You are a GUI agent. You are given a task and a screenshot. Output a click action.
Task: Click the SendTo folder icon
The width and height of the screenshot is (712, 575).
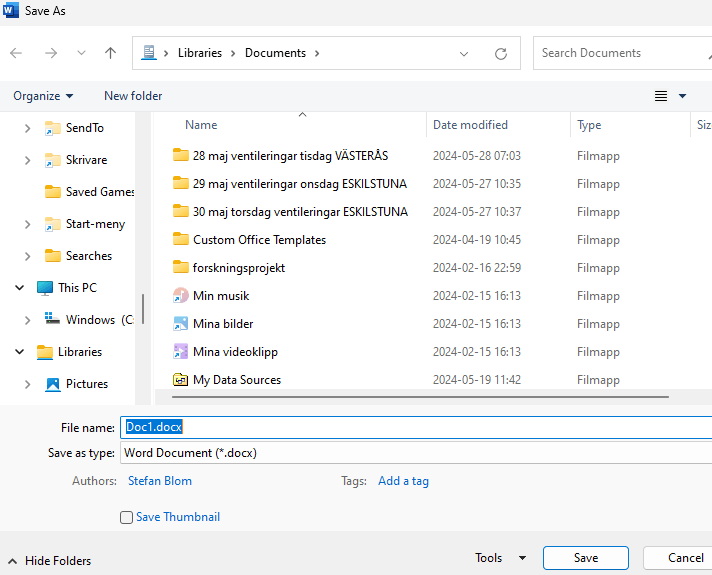[52, 129]
